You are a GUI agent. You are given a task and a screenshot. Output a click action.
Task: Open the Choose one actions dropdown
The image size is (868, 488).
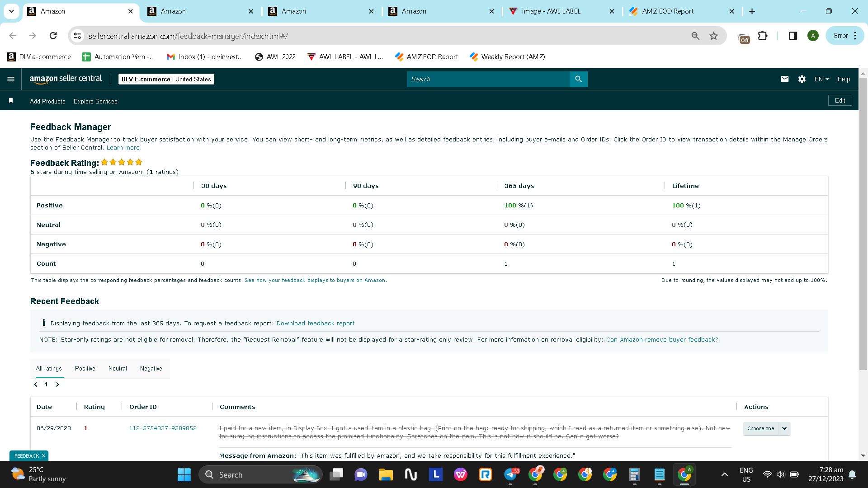[767, 428]
